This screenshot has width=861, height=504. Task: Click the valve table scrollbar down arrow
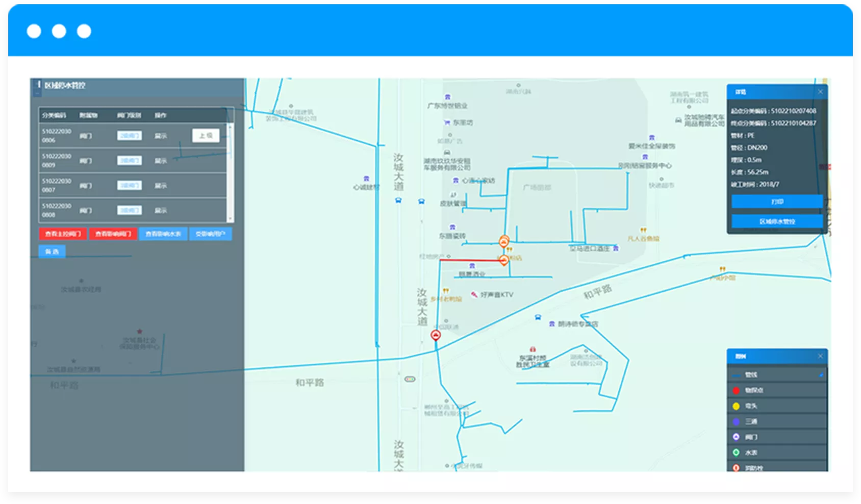click(x=231, y=219)
